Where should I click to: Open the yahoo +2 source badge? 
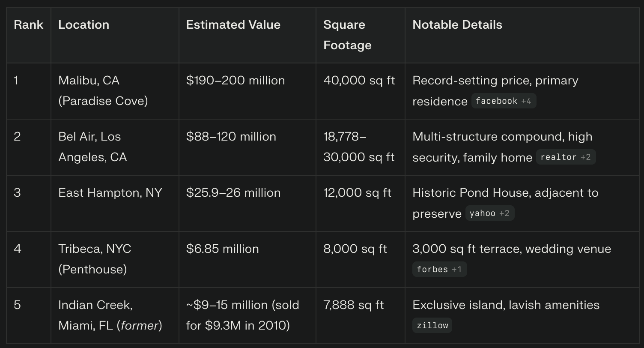(x=490, y=213)
